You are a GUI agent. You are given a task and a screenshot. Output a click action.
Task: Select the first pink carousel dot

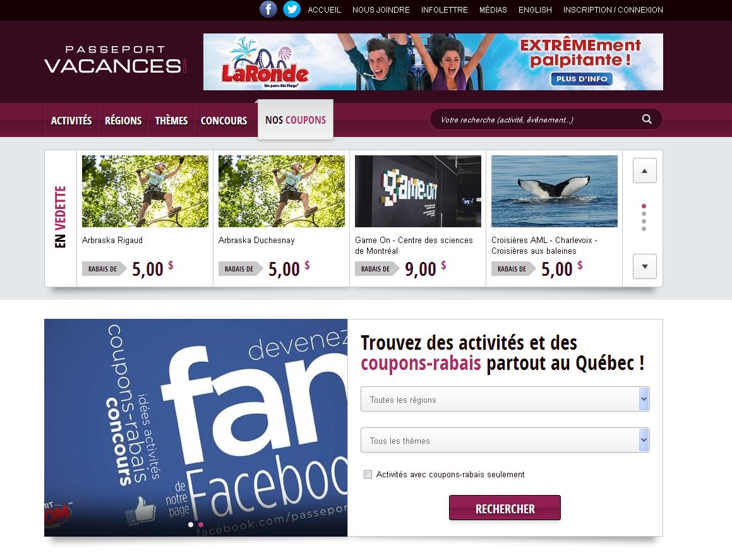(644, 206)
